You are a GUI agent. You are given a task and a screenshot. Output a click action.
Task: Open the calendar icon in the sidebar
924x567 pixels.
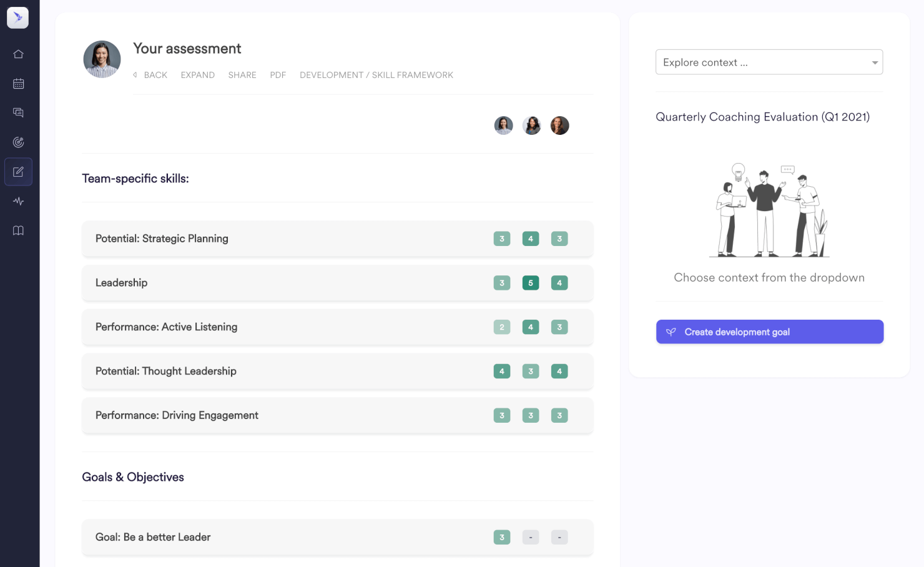coord(18,84)
